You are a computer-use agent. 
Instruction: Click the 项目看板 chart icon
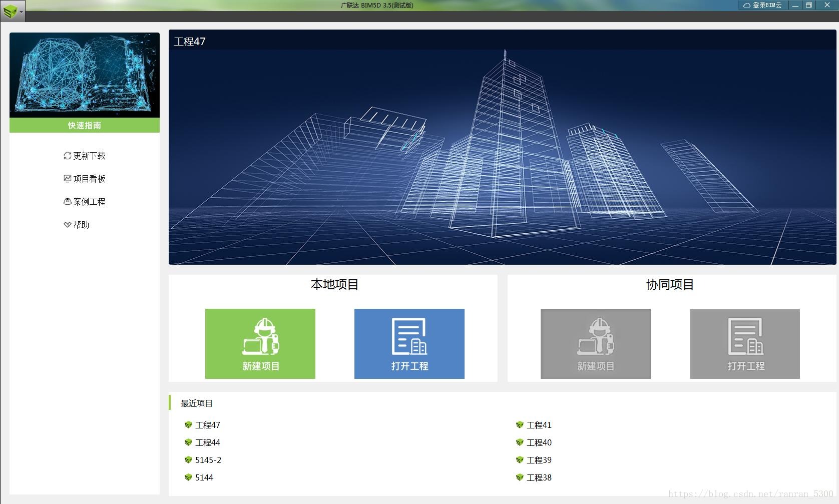click(x=68, y=179)
